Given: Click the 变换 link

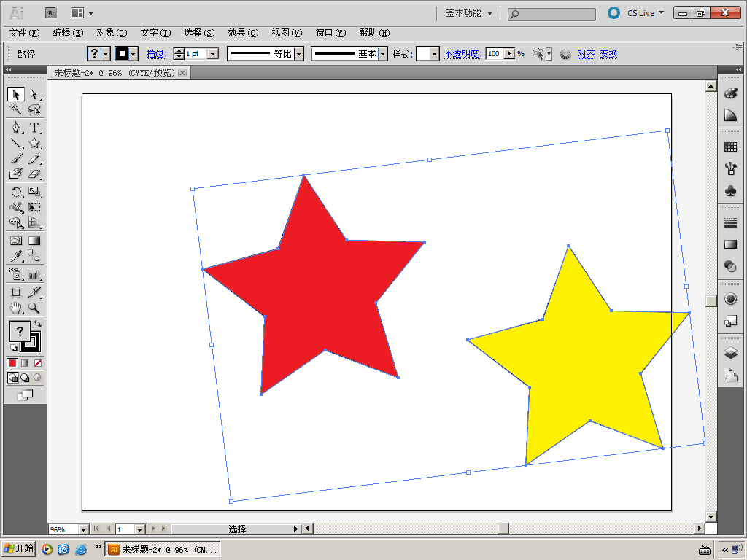Looking at the screenshot, I should tap(608, 54).
